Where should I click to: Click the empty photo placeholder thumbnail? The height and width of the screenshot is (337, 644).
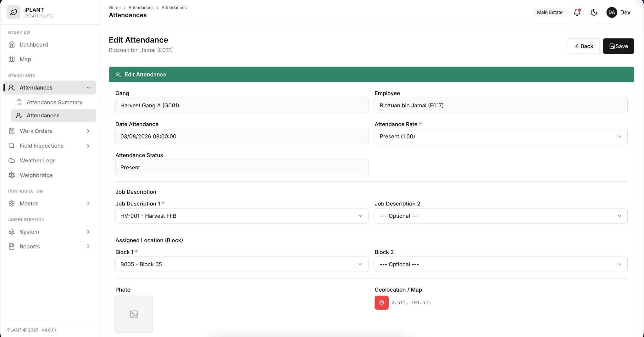tap(134, 314)
